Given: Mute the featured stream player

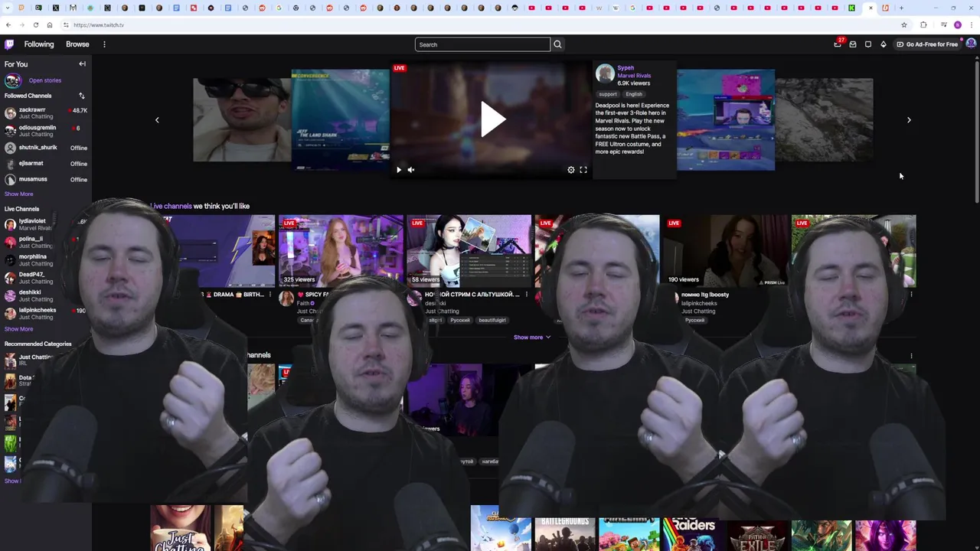Looking at the screenshot, I should [411, 170].
